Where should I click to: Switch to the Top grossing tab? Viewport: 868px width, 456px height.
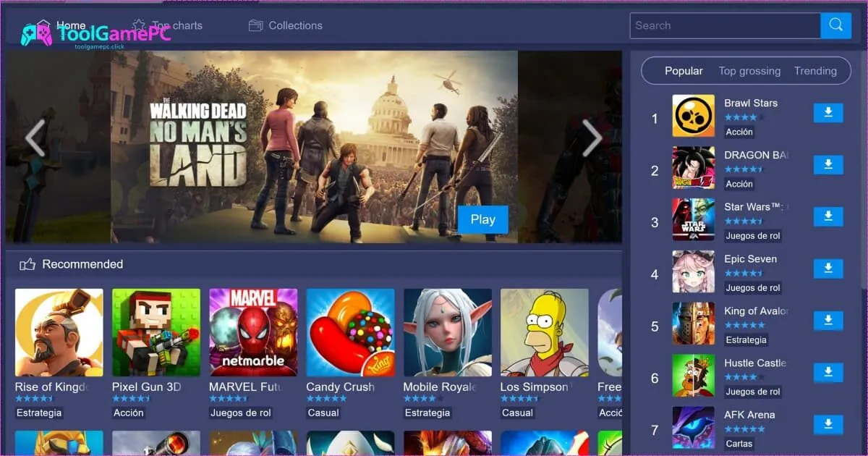pyautogui.click(x=749, y=71)
